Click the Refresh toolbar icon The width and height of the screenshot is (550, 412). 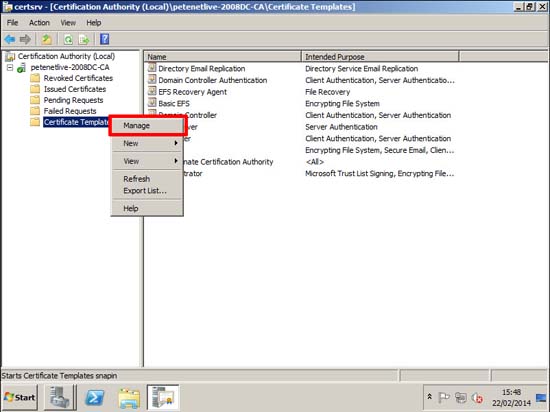68,39
